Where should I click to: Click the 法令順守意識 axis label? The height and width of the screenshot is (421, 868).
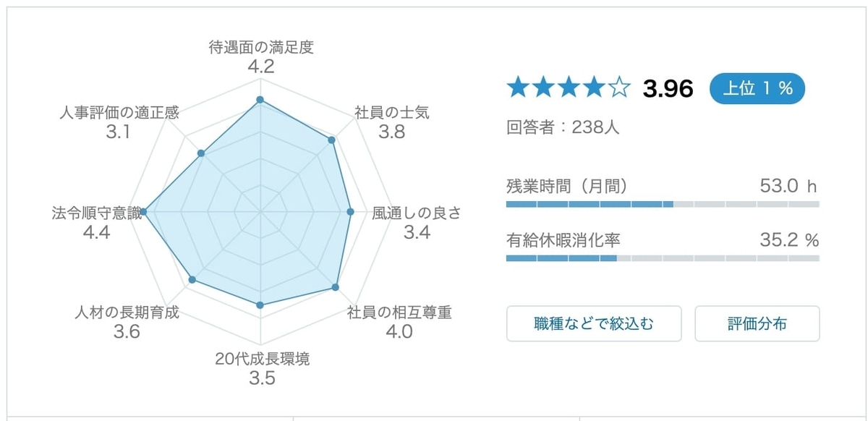tap(97, 213)
